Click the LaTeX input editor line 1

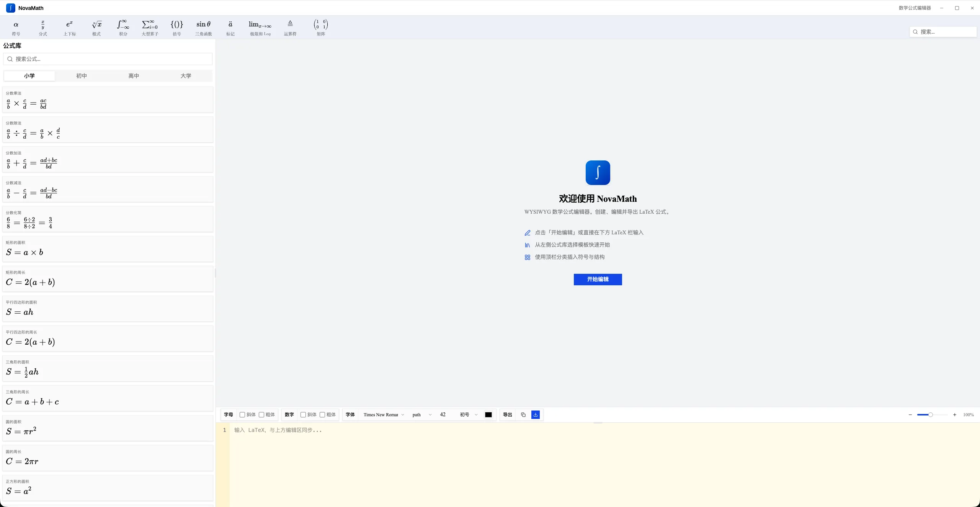click(x=605, y=430)
